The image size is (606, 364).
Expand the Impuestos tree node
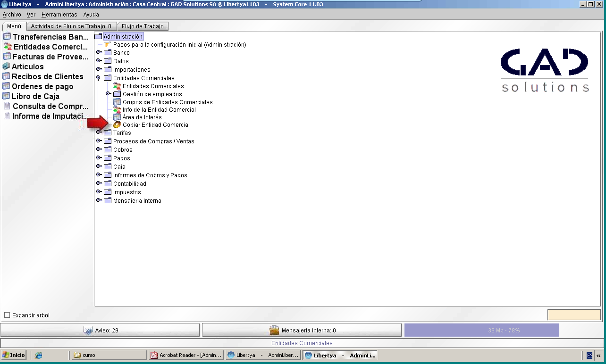(x=99, y=192)
